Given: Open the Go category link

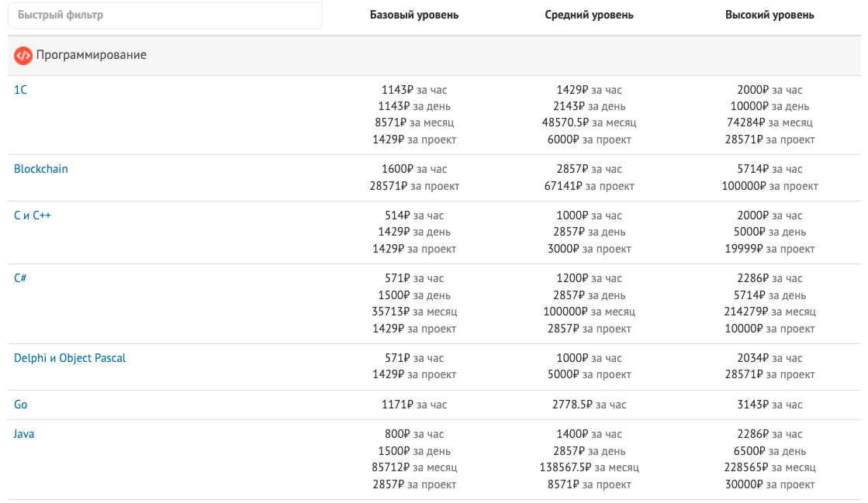Looking at the screenshot, I should tap(20, 405).
